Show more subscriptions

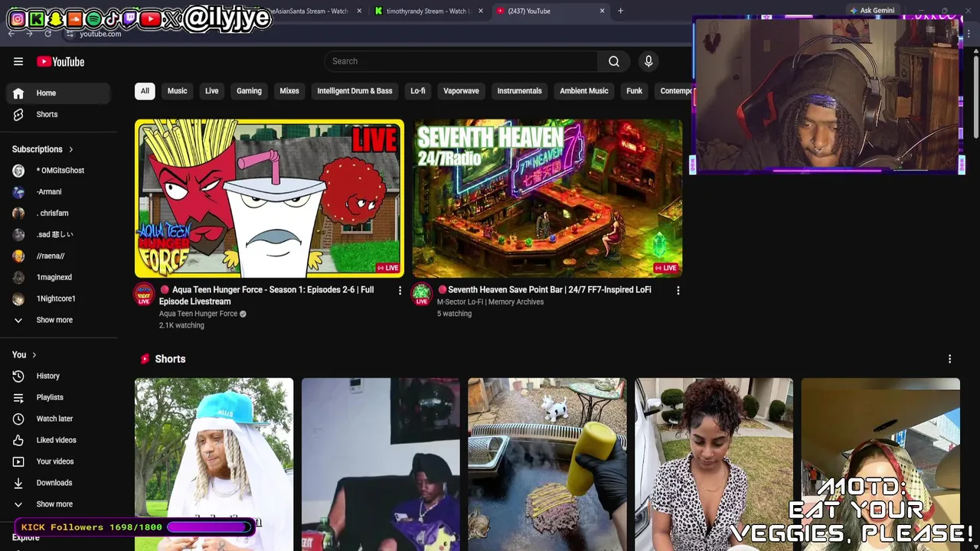pos(59,320)
